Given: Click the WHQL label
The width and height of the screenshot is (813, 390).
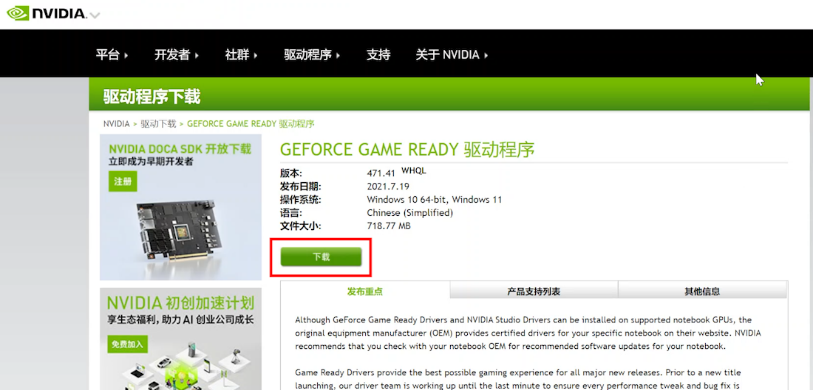Looking at the screenshot, I should point(414,171).
